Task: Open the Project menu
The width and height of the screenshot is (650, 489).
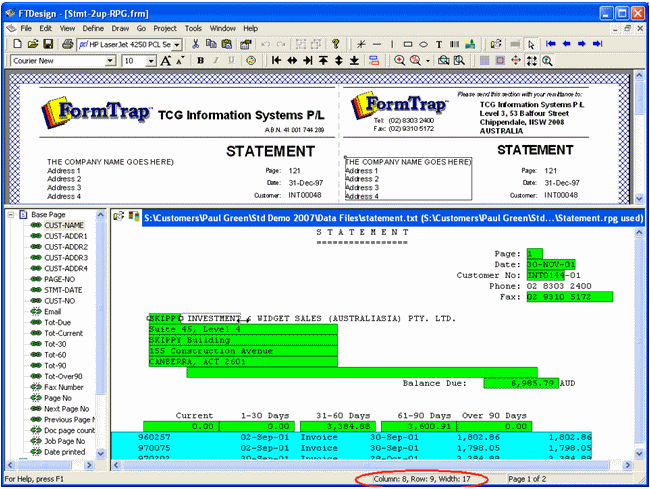Action: (165, 28)
